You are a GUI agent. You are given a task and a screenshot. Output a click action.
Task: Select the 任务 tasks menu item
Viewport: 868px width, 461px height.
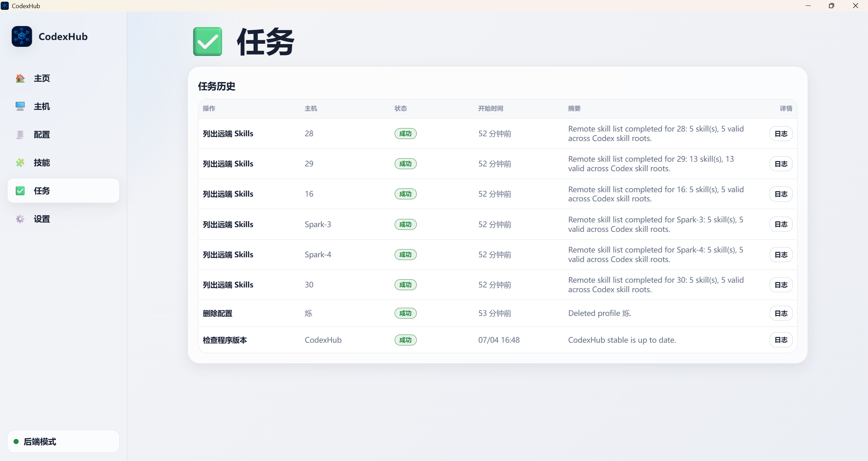(63, 191)
